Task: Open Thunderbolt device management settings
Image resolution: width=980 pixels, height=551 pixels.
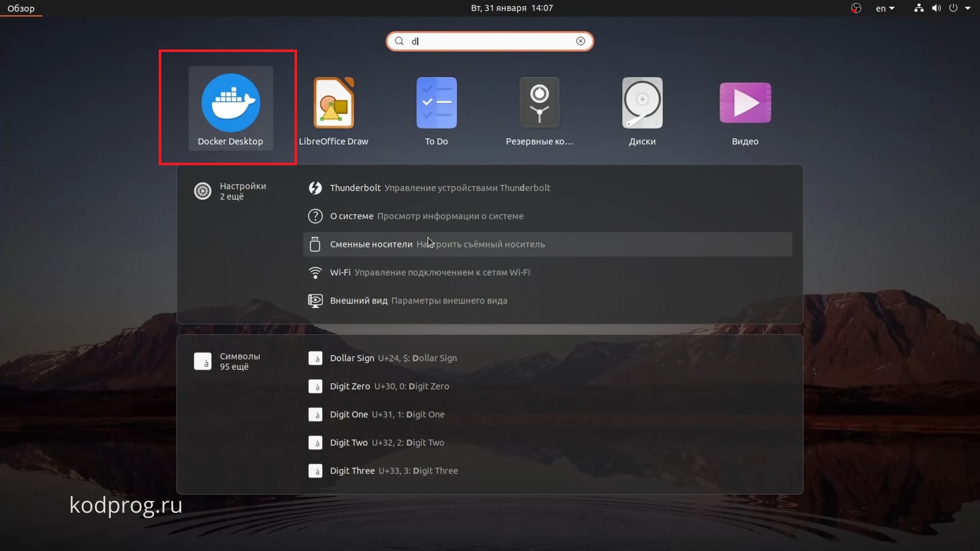Action: click(x=547, y=188)
